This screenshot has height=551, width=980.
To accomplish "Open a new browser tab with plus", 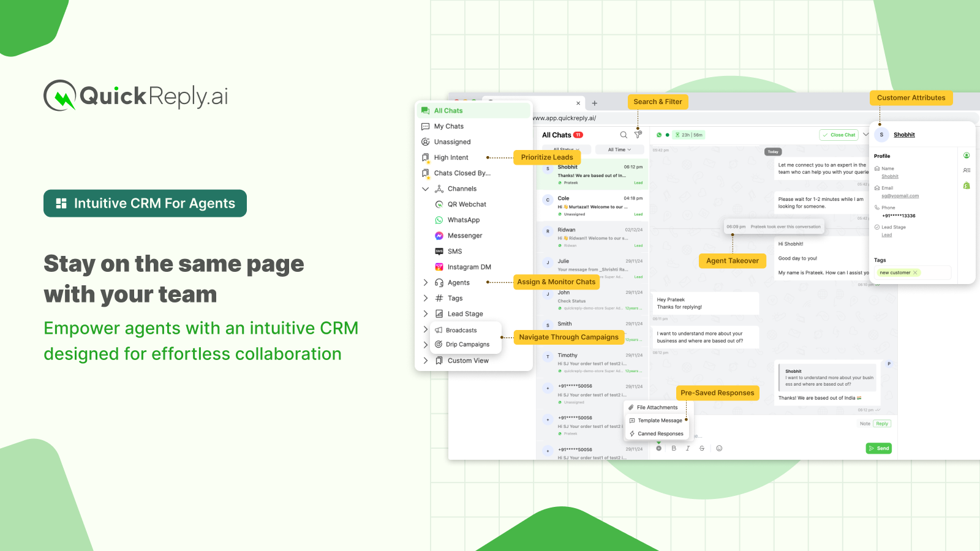I will point(594,103).
